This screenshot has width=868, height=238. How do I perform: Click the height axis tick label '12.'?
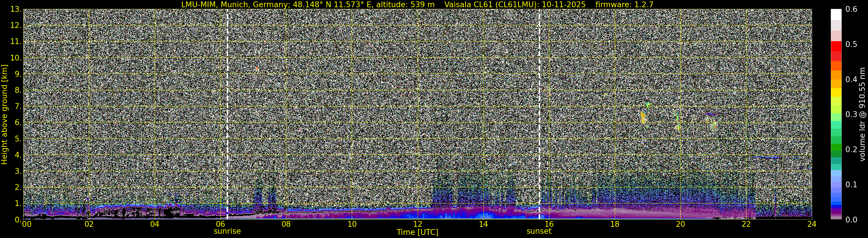(16, 26)
